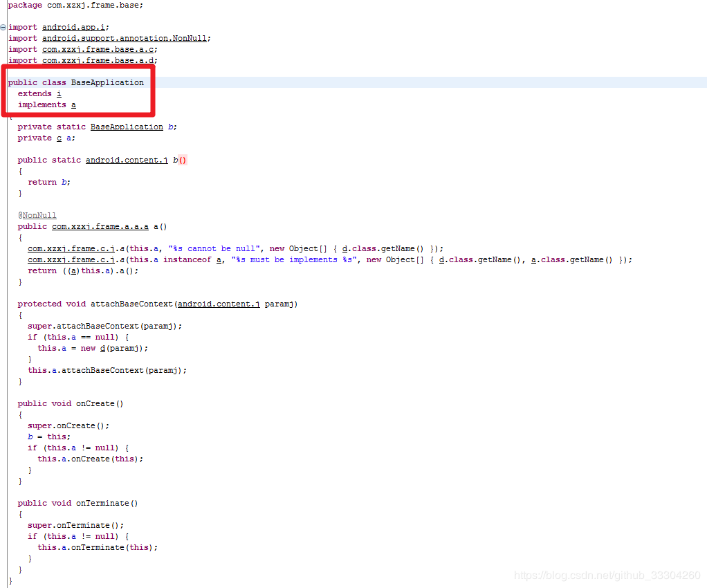Screen dimensions: 707x588
Task: Open BaseApplication type in static field b
Action: [127, 127]
